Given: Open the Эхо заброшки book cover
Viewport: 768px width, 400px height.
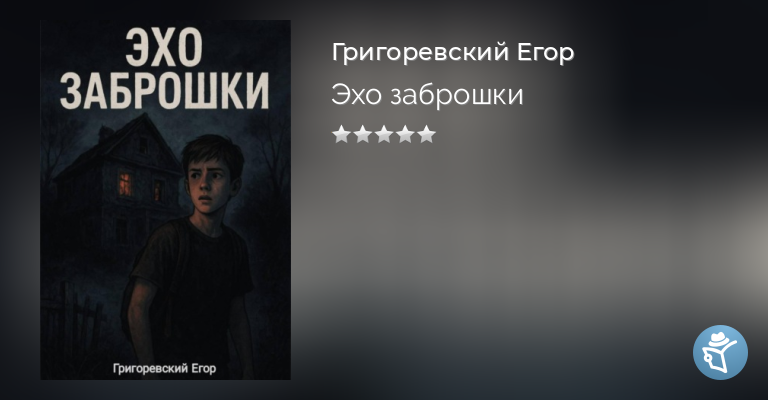Looking at the screenshot, I should [165, 200].
